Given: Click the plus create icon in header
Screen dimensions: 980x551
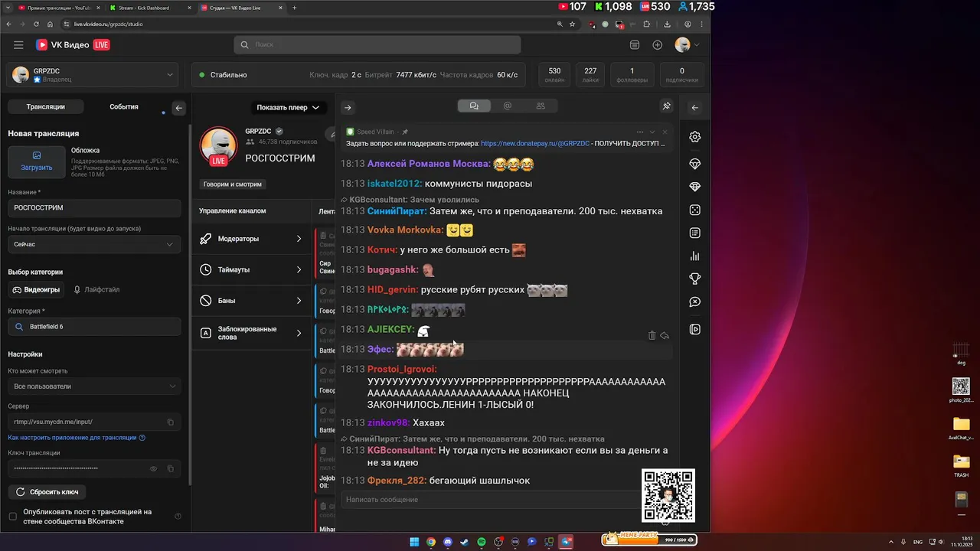Looking at the screenshot, I should coord(658,45).
